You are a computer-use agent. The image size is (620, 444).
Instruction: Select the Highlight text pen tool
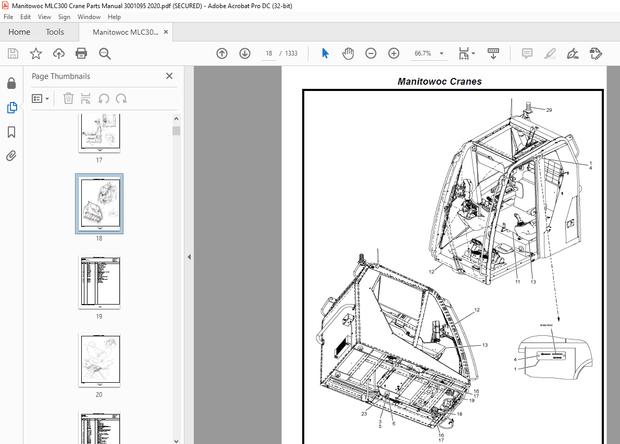tap(550, 53)
